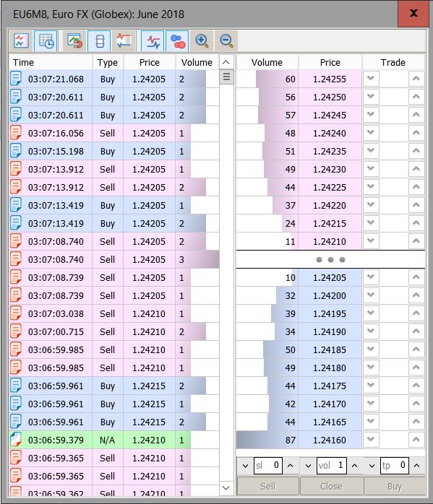Click the blue deal icon at 03:07:21.068
Viewport: 433px width, 504px height.
click(16, 79)
